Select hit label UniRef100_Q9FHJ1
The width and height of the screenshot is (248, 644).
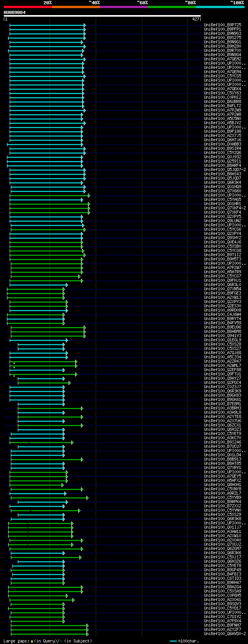pyautogui.click(x=222, y=280)
